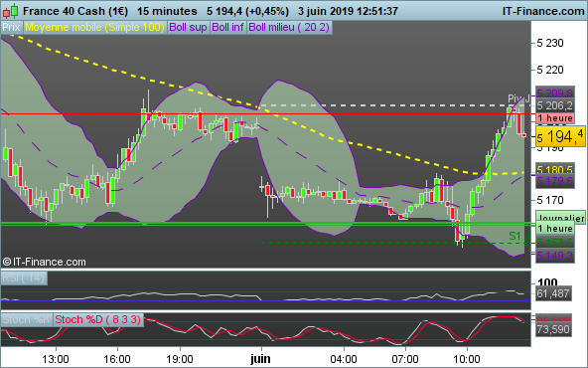
Task: Click the yellow 5 180,5 moving average tag
Action: click(555, 169)
